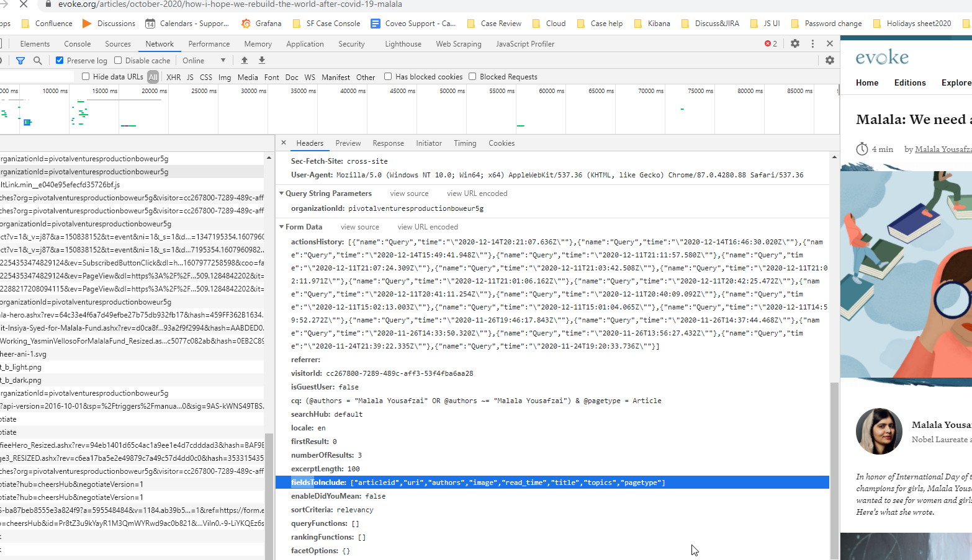Open the Lighthouse panel
The height and width of the screenshot is (560, 972).
[x=402, y=43]
